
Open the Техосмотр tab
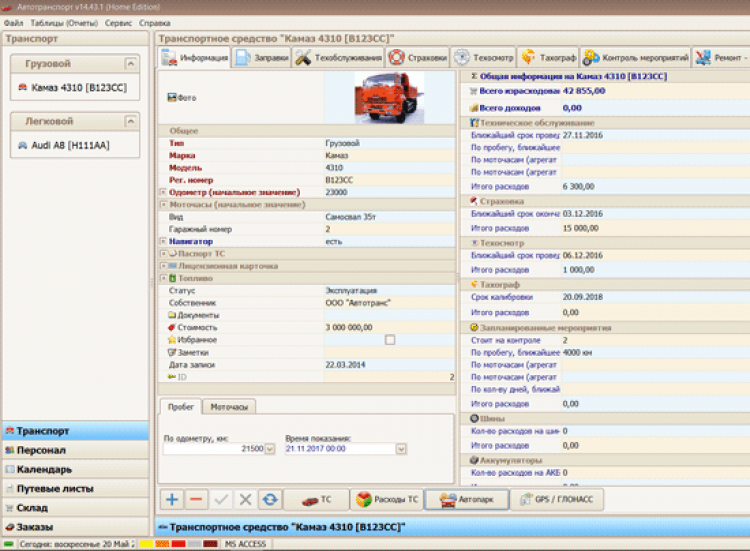483,58
